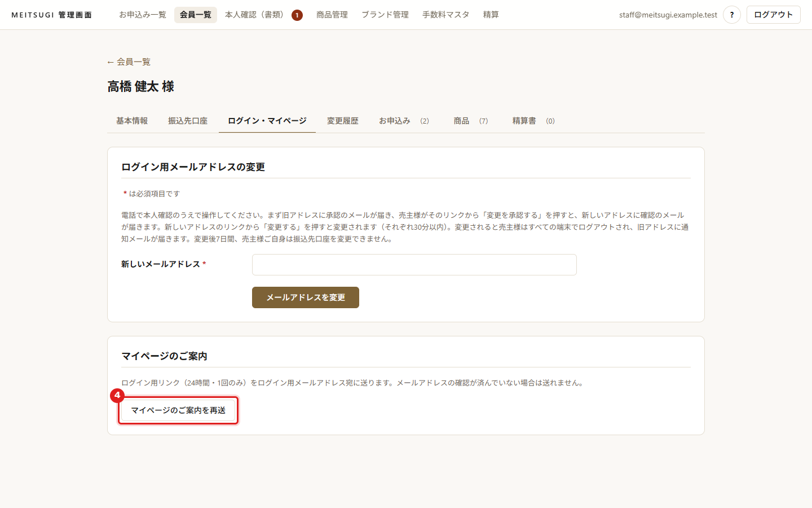Open 本人確認(書類) in the navigation

pos(263,15)
